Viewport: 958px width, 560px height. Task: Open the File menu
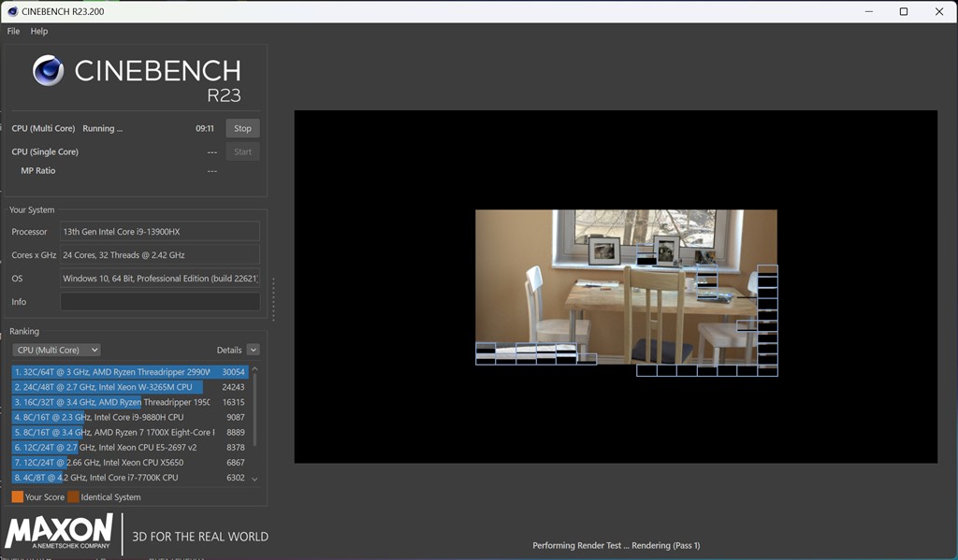(13, 31)
